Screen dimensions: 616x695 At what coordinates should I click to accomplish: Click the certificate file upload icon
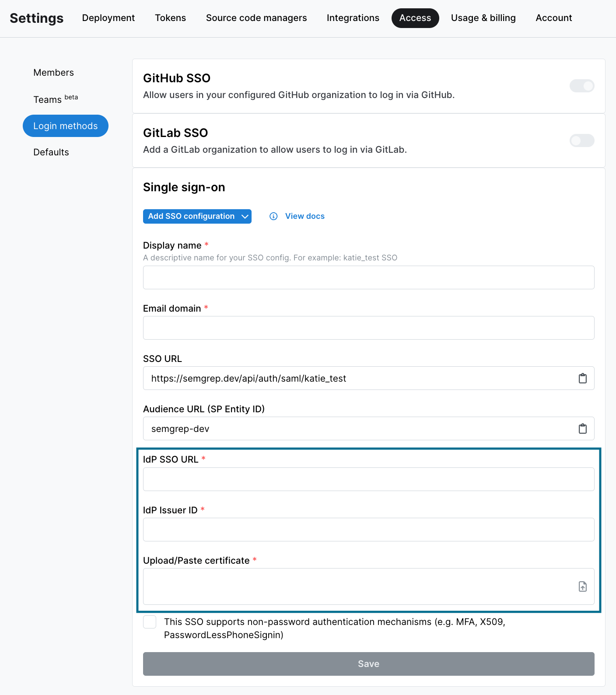[x=582, y=586]
